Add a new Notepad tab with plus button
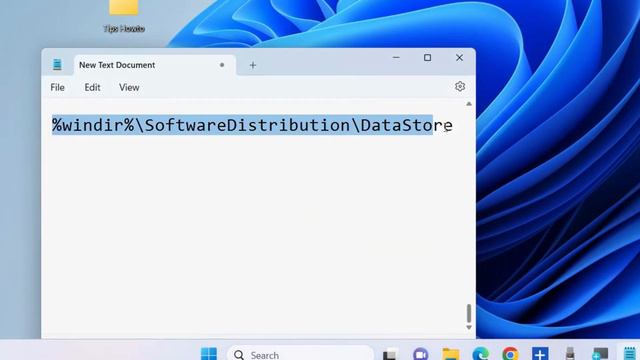 coord(253,65)
